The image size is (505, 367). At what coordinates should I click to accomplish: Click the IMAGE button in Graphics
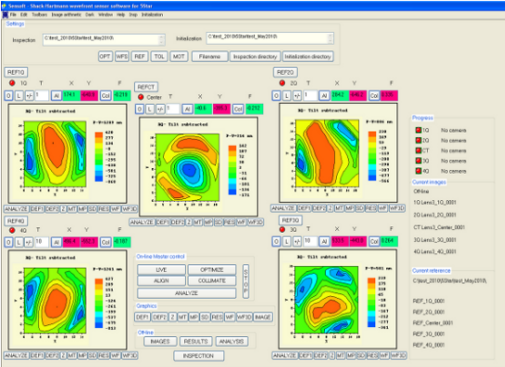pyautogui.click(x=263, y=317)
